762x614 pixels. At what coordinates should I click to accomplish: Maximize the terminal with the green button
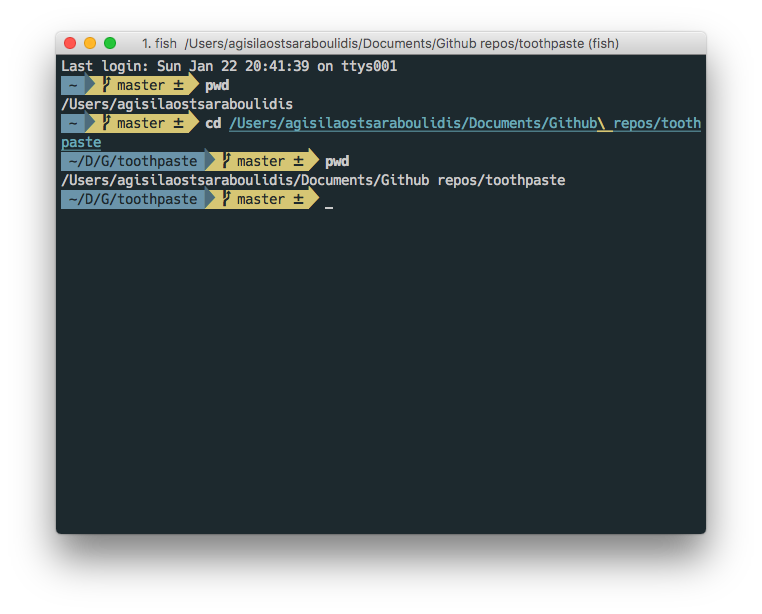(110, 43)
